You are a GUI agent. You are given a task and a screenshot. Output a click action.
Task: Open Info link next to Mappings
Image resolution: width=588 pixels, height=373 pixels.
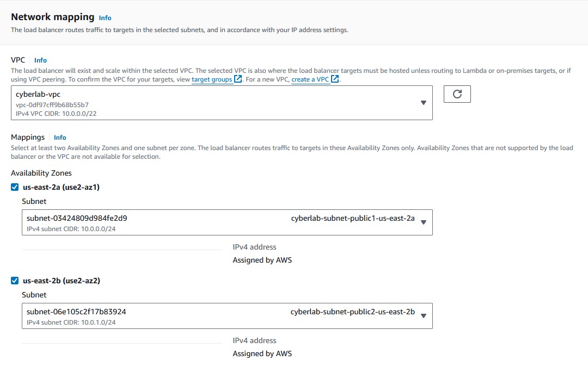pyautogui.click(x=60, y=138)
